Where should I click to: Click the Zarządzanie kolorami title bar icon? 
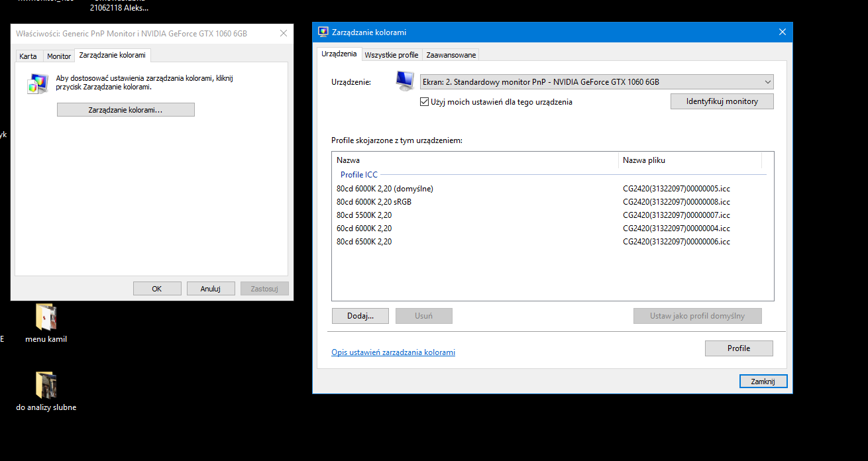pos(323,32)
